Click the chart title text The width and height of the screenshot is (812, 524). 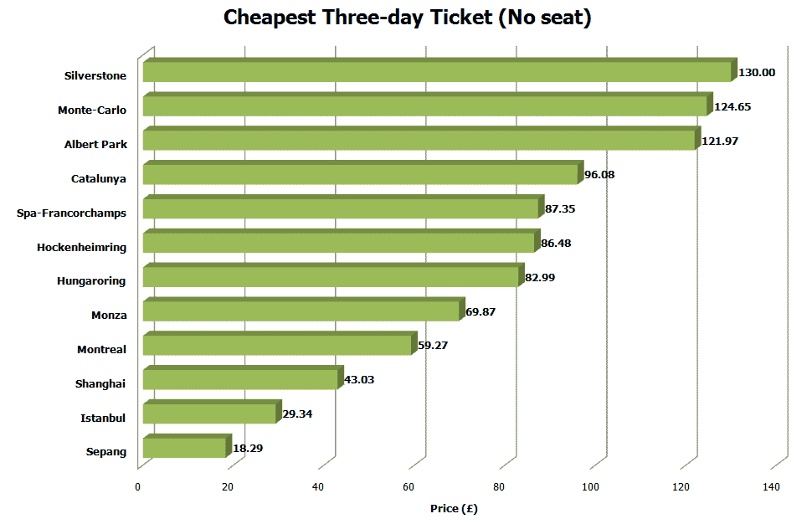point(407,18)
